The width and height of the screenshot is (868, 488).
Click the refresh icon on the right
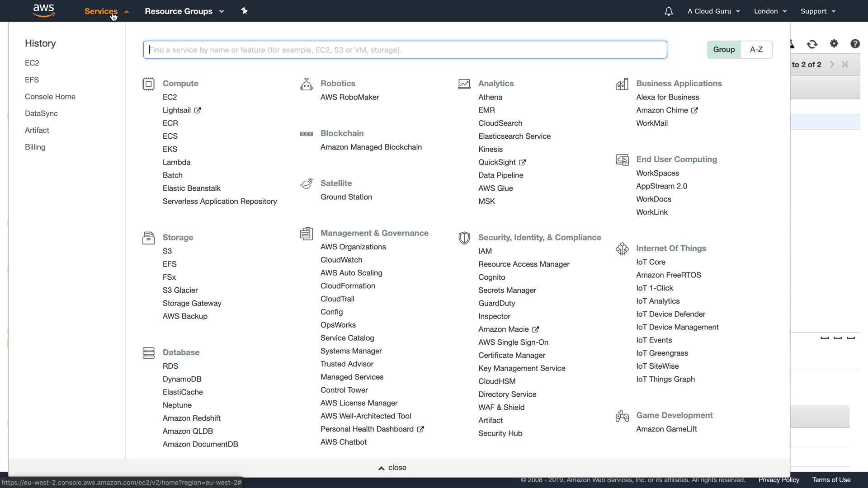(x=812, y=44)
